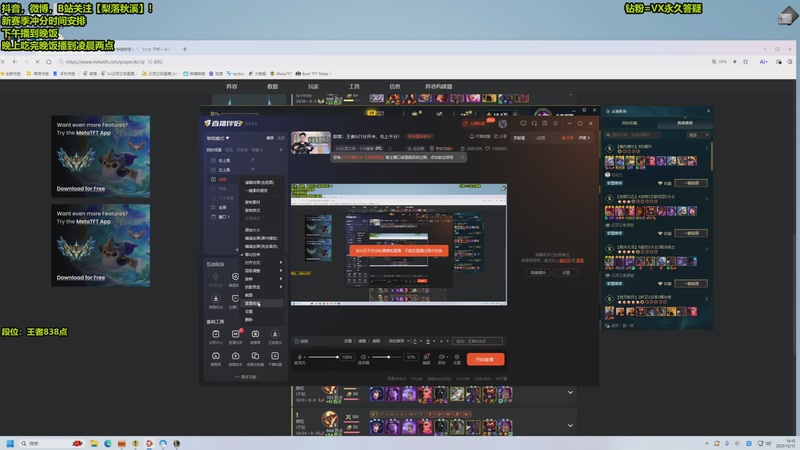Click the mic interaction icon under 互动玩法
This screenshot has height=450, width=800.
point(216,279)
